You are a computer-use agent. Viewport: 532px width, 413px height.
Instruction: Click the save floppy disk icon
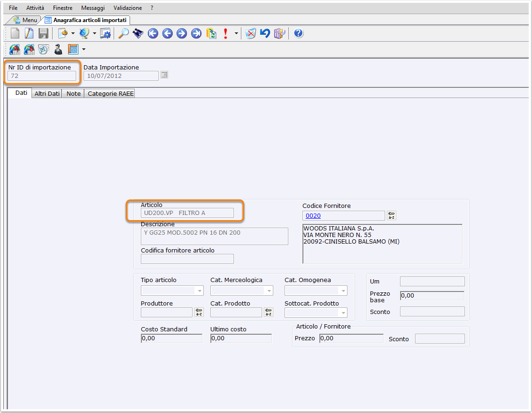tap(43, 33)
